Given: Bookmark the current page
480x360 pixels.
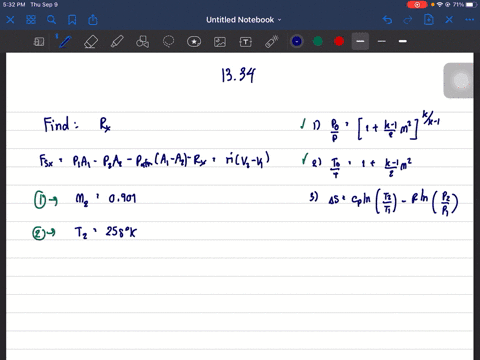Looking at the screenshot, I should pyautogui.click(x=72, y=20).
